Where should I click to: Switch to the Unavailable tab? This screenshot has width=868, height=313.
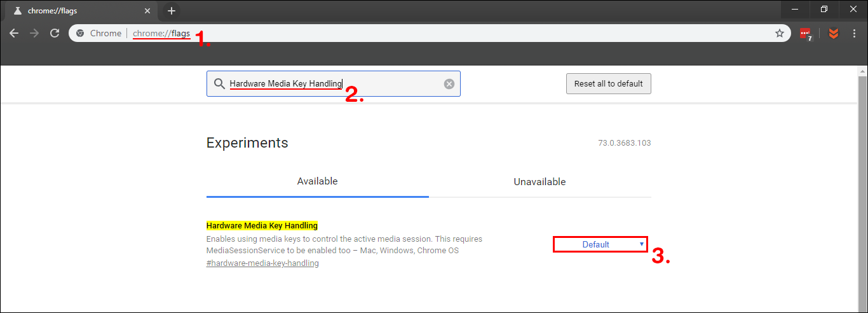pos(539,181)
